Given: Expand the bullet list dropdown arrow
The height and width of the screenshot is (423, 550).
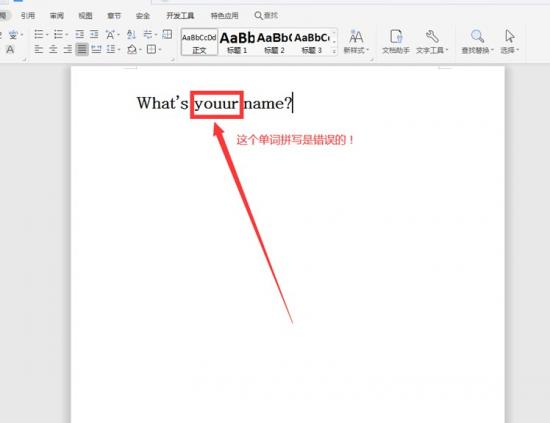Looking at the screenshot, I should pyautogui.click(x=47, y=35).
